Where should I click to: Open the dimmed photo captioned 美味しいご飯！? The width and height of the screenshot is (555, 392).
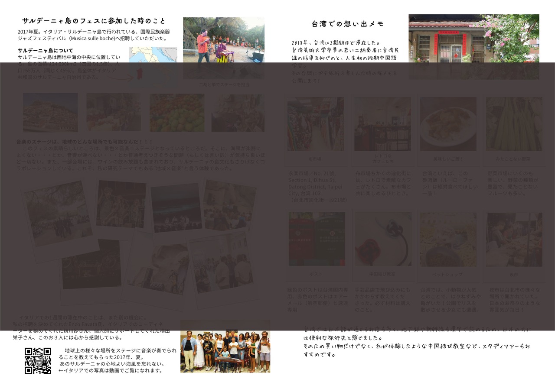[x=448, y=124]
